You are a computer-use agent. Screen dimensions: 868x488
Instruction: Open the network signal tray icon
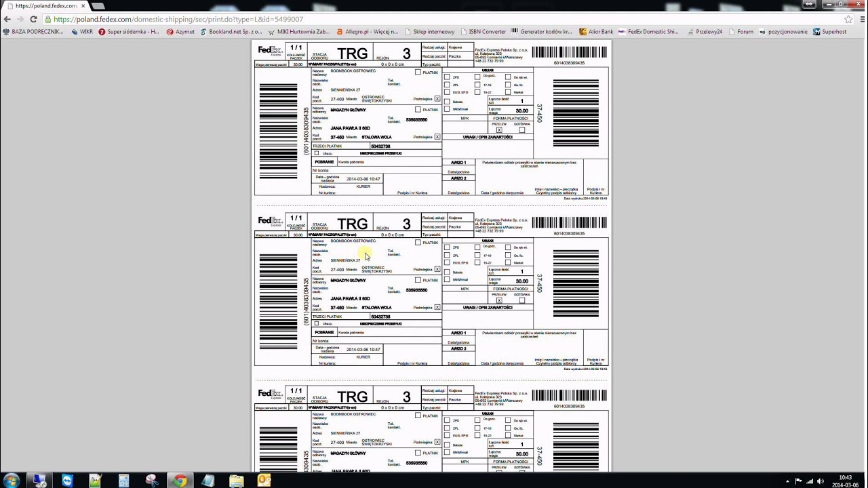tap(809, 481)
